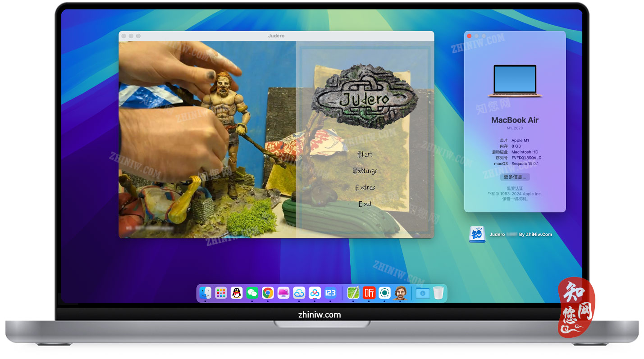Open the teal dashed circle app

click(384, 293)
